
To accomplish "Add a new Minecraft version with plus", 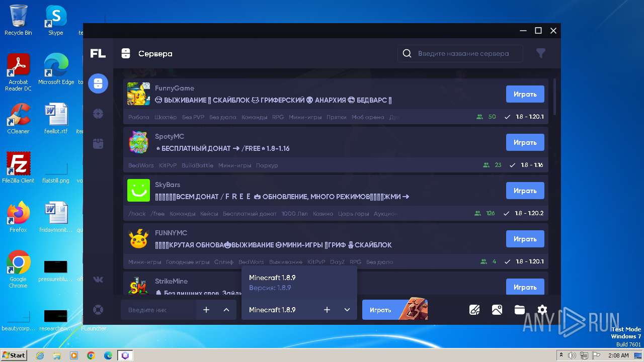I will click(327, 310).
